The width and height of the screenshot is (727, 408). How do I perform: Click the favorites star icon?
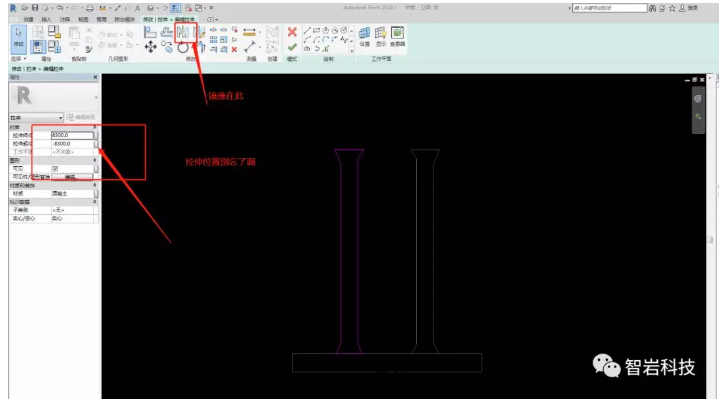tap(672, 8)
